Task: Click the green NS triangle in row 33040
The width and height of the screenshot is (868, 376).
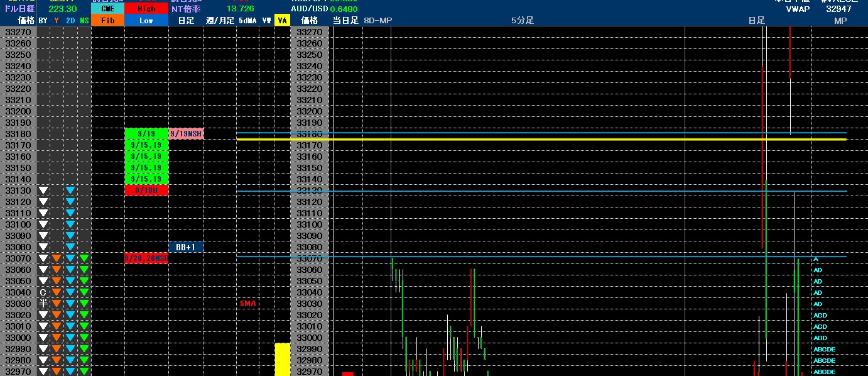Action: 84,292
